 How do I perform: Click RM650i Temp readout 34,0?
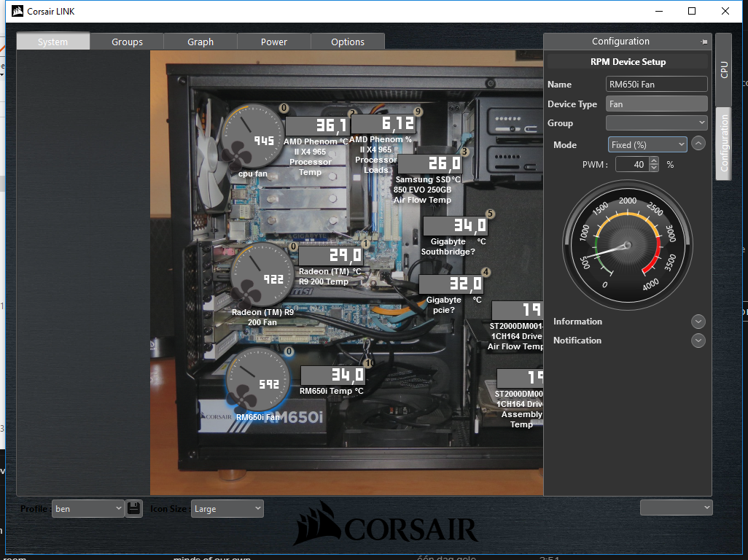pos(332,376)
